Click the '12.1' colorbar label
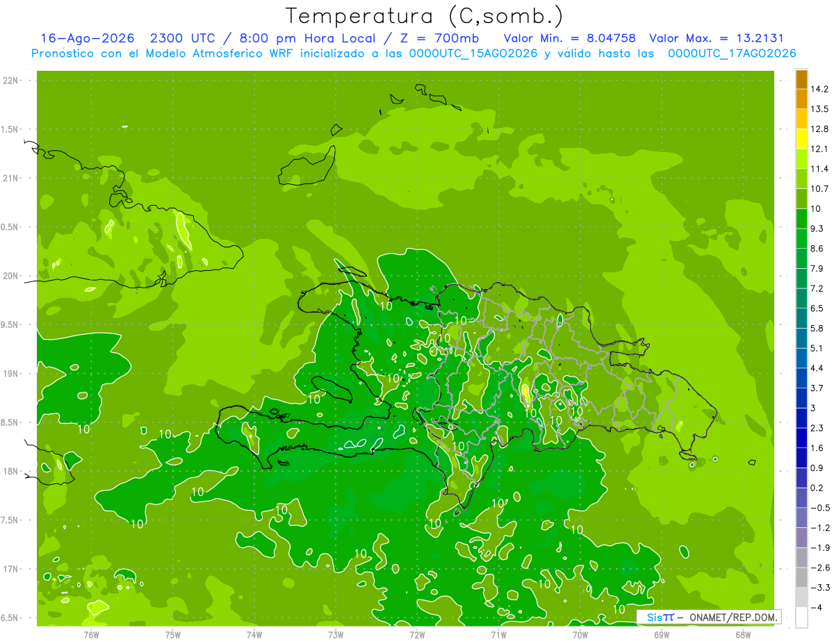This screenshot has height=644, width=834. coord(820,149)
